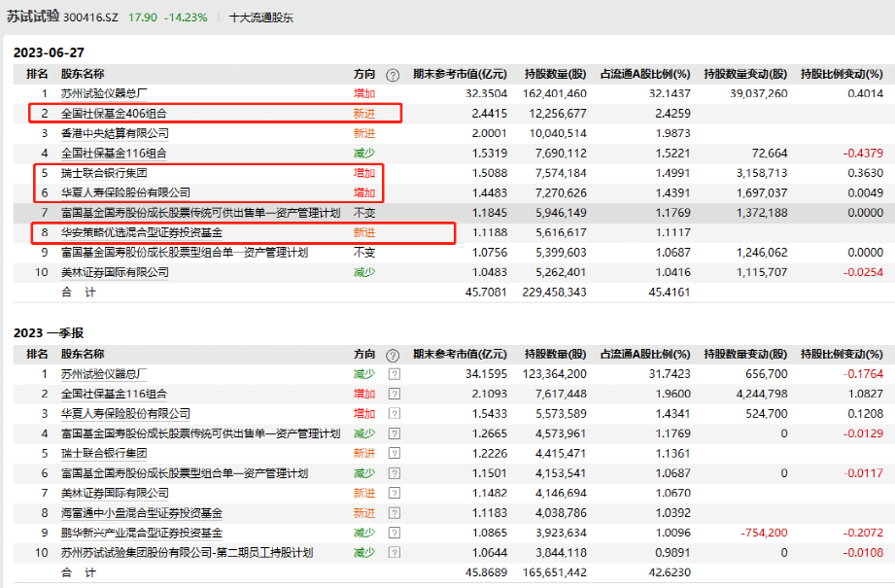Open 华夏人寿保险股份有限公司 in 一季报 table

click(125, 414)
